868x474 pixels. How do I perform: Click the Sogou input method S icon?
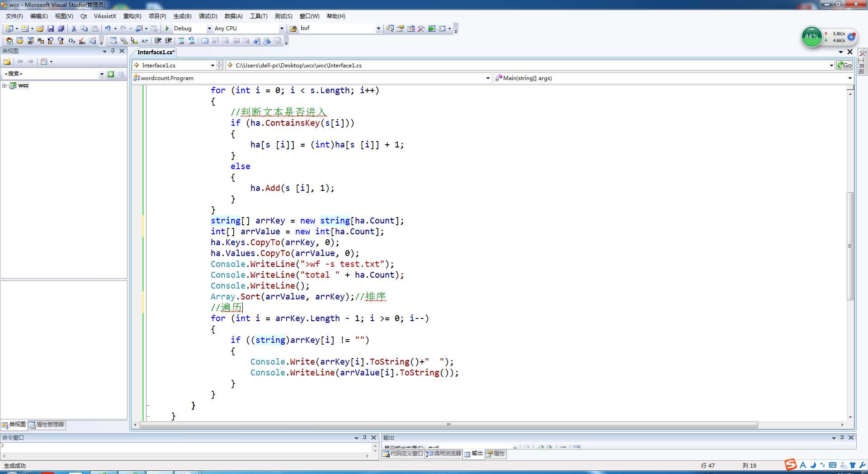[x=791, y=465]
